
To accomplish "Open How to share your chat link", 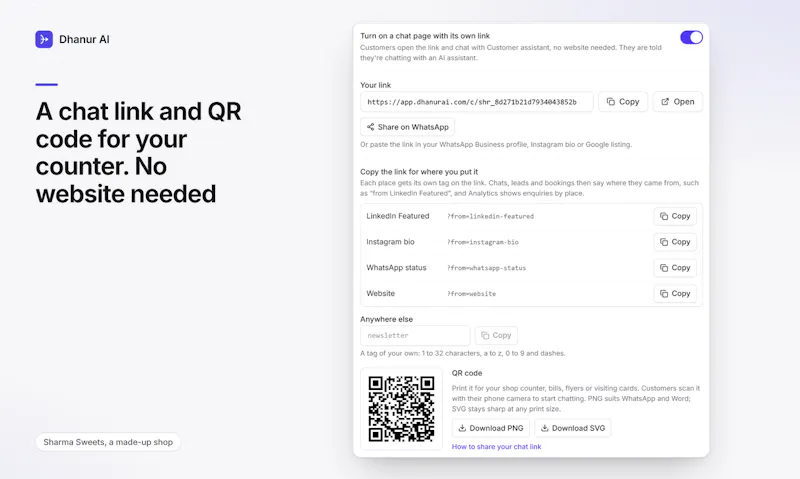I will point(496,447).
